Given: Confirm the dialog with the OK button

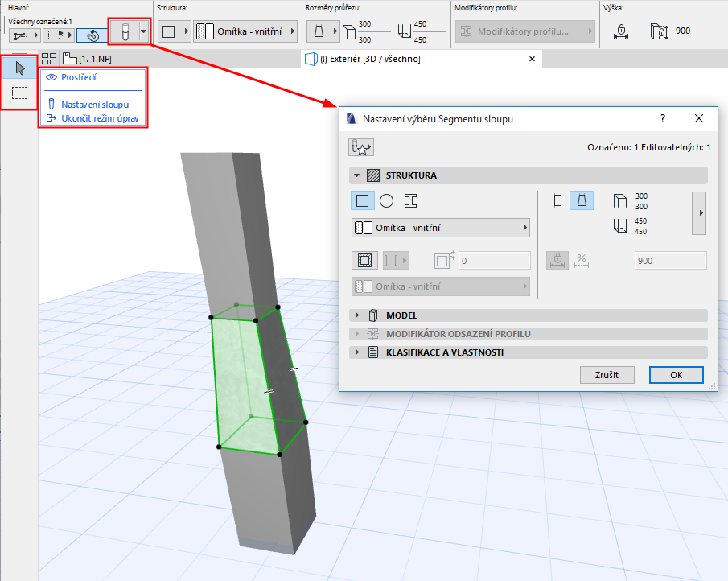Looking at the screenshot, I should pyautogui.click(x=676, y=375).
